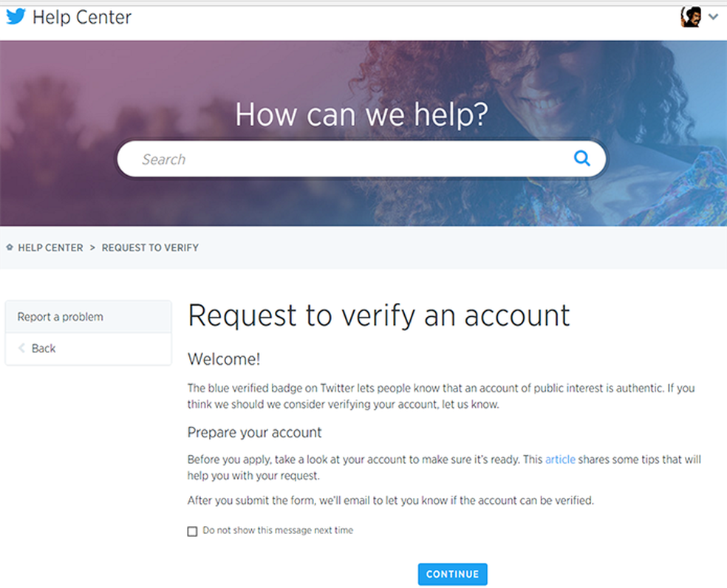Tick the do-not-show-message checkbox
Viewport: 727px width, 588px height.
[193, 531]
